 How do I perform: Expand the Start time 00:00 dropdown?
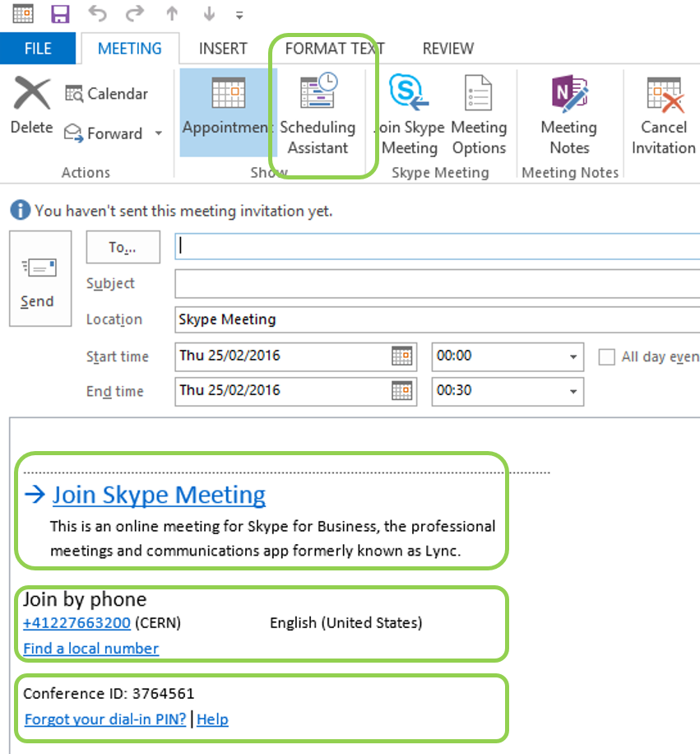pyautogui.click(x=573, y=356)
